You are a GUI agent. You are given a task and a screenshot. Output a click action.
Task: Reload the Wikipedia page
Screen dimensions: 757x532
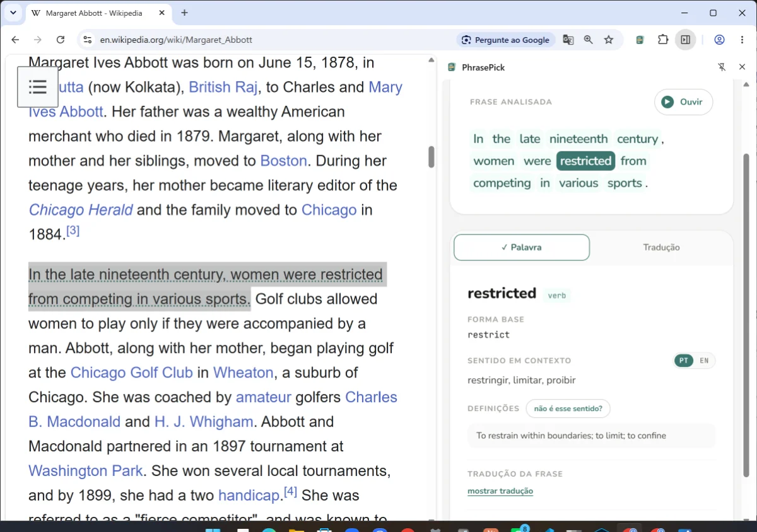pyautogui.click(x=61, y=40)
